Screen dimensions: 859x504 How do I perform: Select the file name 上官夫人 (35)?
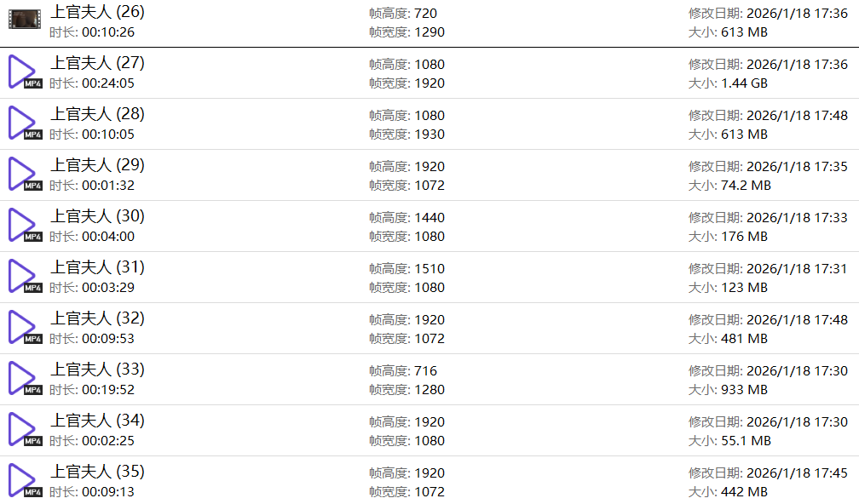coord(97,472)
